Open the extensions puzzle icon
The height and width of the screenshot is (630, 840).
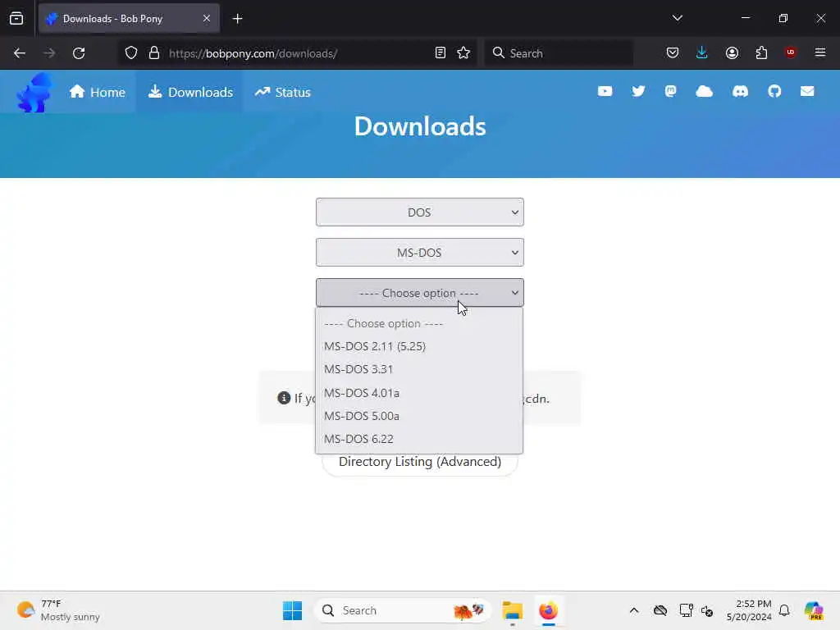click(761, 53)
